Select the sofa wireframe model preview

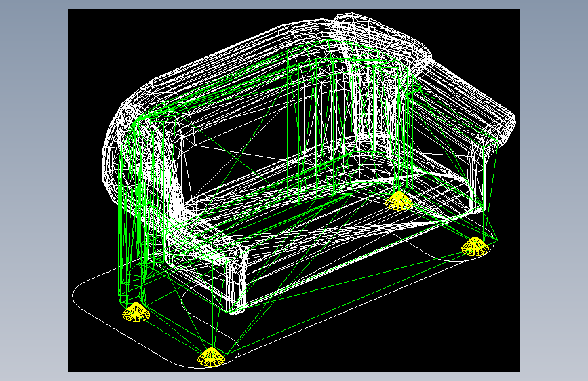(294, 190)
